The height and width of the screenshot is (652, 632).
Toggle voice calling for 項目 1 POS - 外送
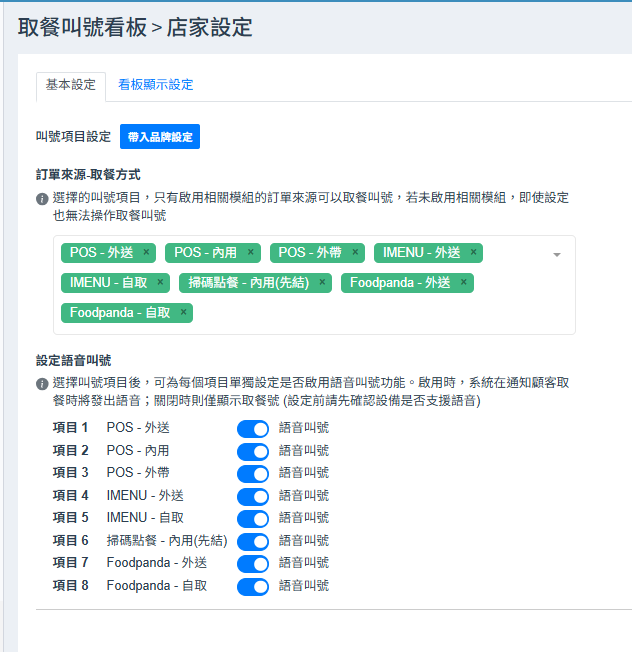(253, 429)
